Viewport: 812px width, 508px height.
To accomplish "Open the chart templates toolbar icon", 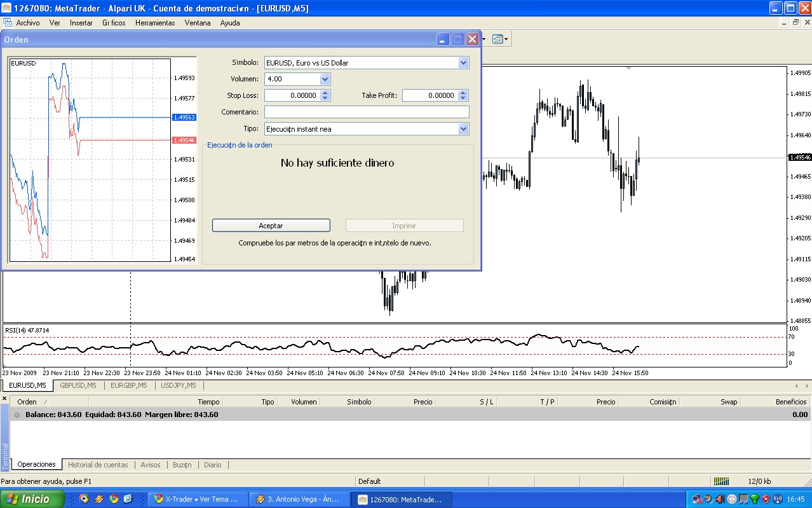I will click(497, 39).
